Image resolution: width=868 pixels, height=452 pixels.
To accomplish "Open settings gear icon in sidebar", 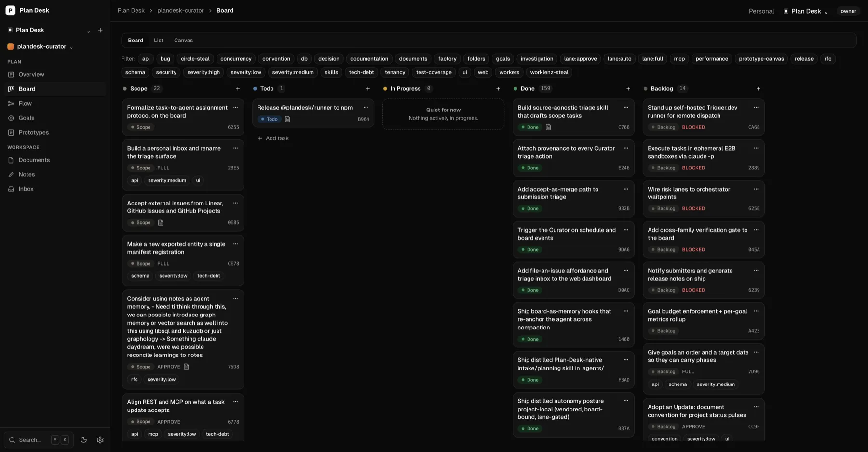I will click(x=100, y=440).
